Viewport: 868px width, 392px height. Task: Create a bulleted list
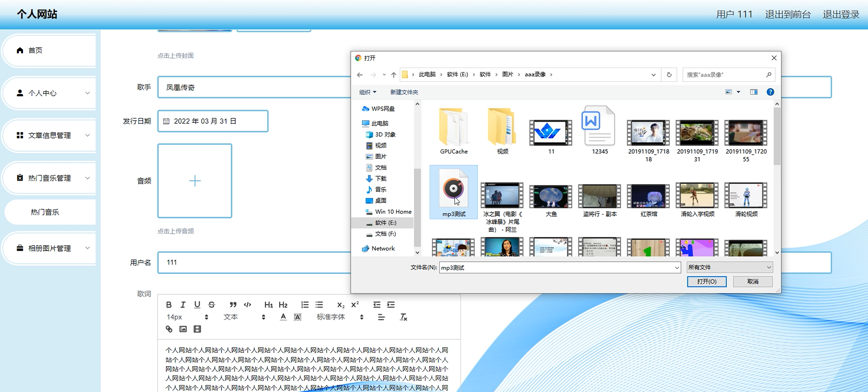319,305
